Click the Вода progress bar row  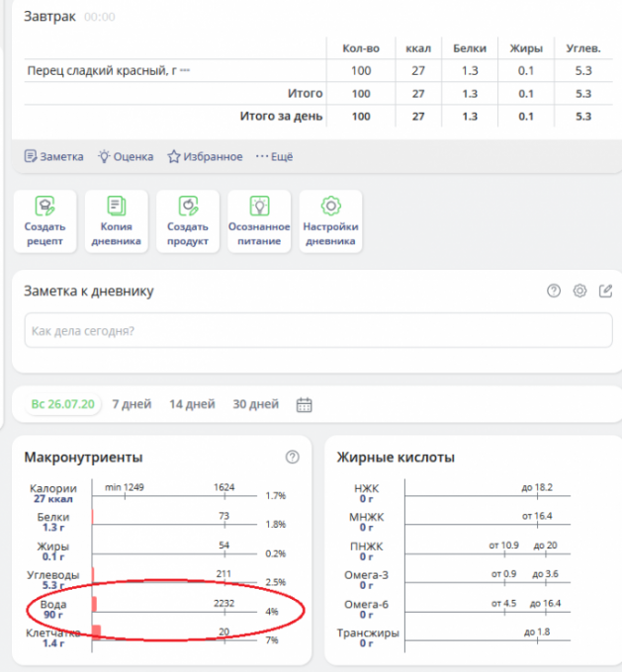click(175, 611)
